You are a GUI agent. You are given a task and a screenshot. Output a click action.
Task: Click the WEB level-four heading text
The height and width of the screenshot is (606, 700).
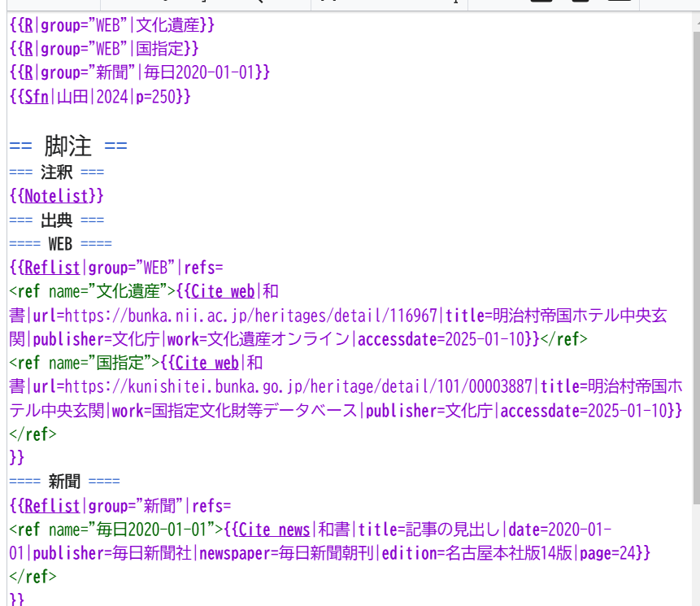pyautogui.click(x=60, y=244)
